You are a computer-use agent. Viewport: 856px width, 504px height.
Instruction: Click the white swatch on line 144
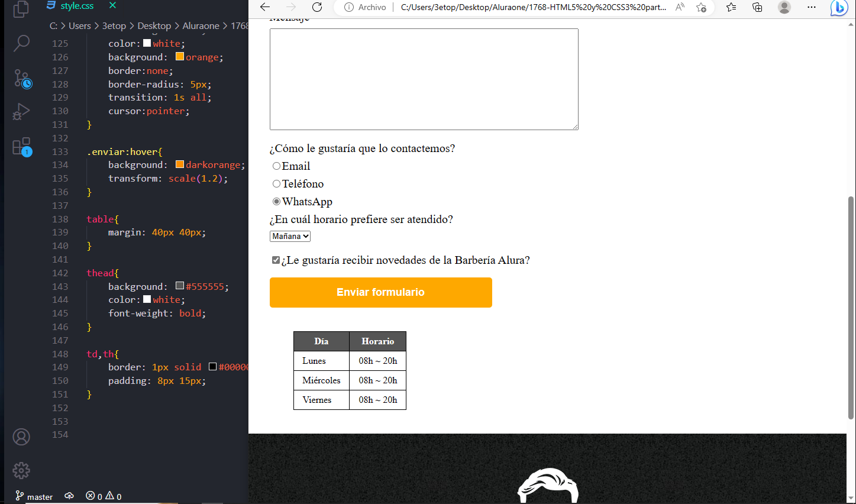click(x=147, y=299)
